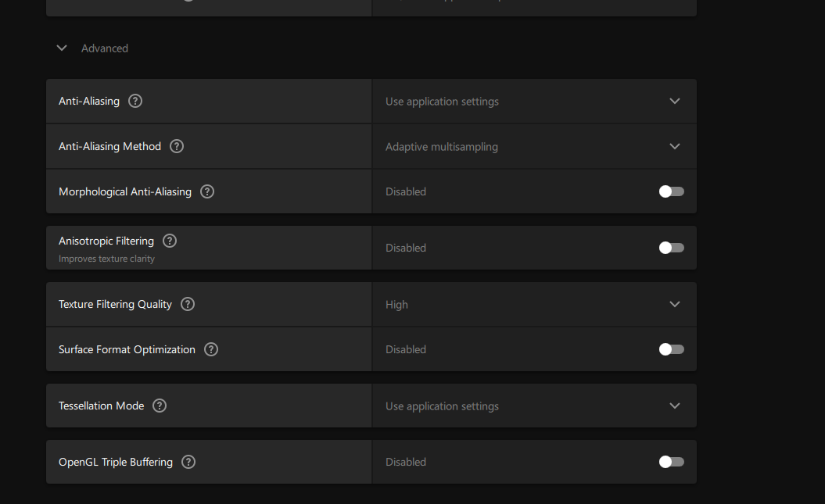This screenshot has height=504, width=825.
Task: Click the Anisotropic Filtering help icon
Action: point(170,241)
